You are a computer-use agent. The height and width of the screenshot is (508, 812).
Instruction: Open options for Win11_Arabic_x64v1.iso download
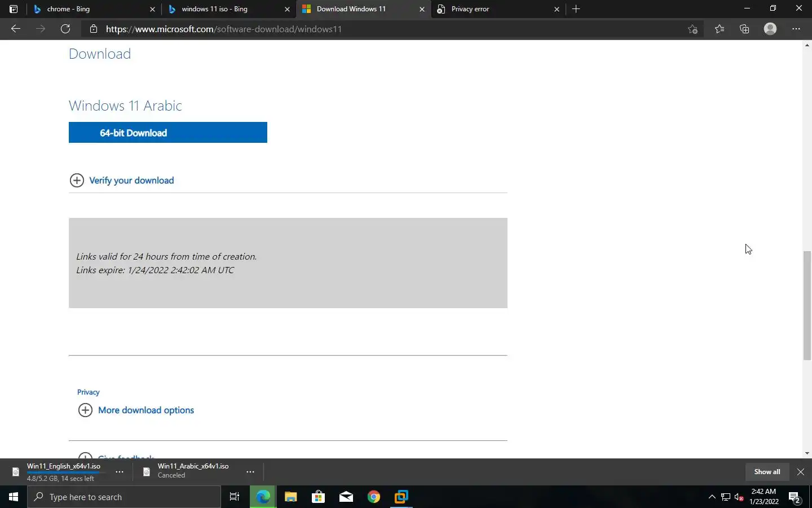click(x=250, y=472)
